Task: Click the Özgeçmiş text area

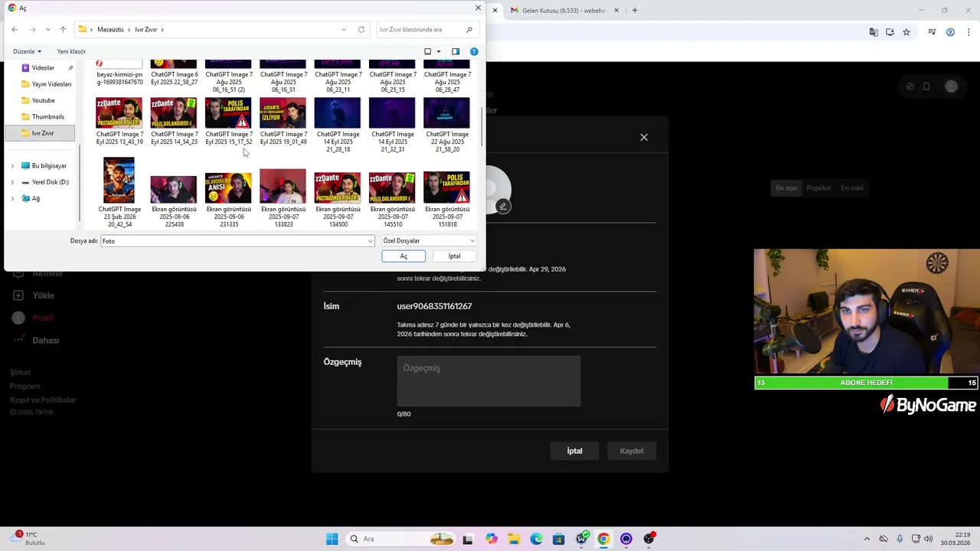Action: (x=488, y=381)
